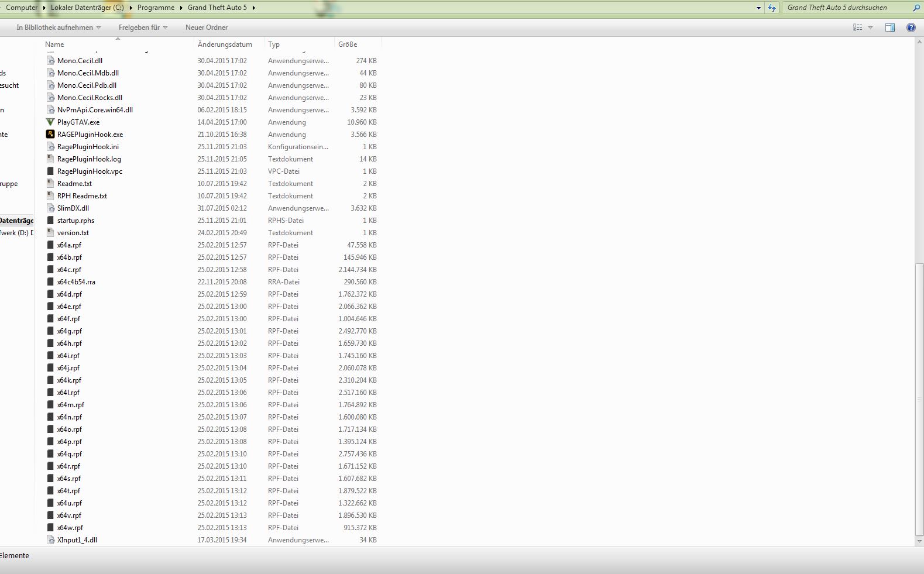Click the x64a.rpf archive icon
This screenshot has height=574, width=924.
pyautogui.click(x=50, y=245)
